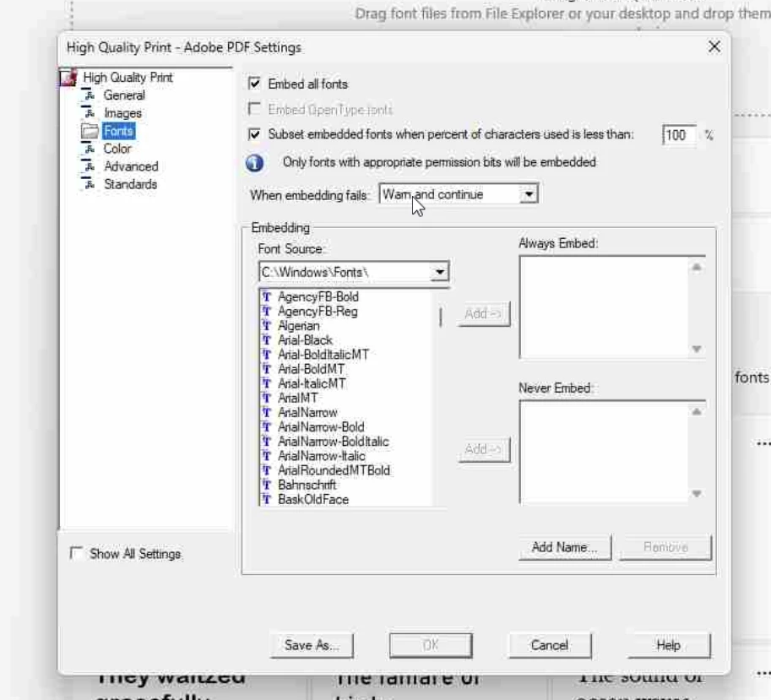Viewport: 771px width, 700px height.
Task: Click font list scrollbar thumb
Action: (x=441, y=317)
